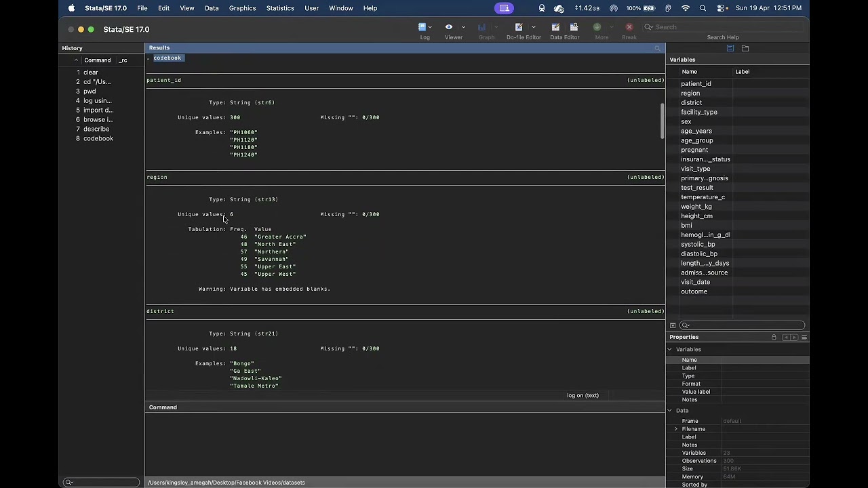Open the Graph dropdown arrow
Image resolution: width=868 pixels, height=488 pixels.
click(x=496, y=27)
